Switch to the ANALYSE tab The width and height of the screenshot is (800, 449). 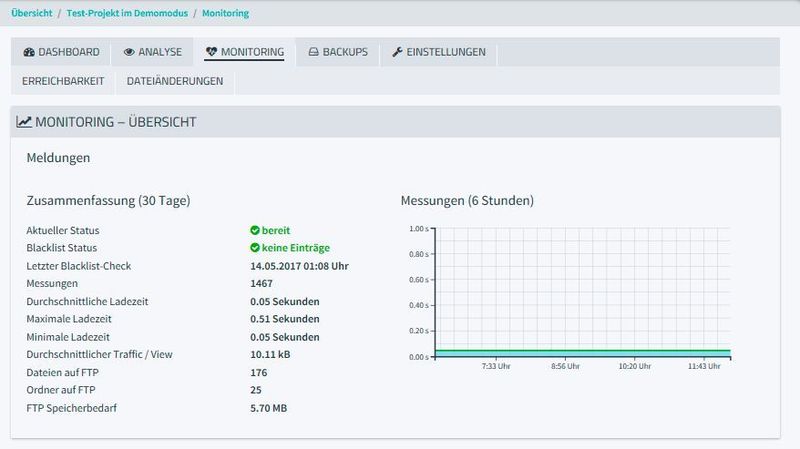click(x=153, y=52)
